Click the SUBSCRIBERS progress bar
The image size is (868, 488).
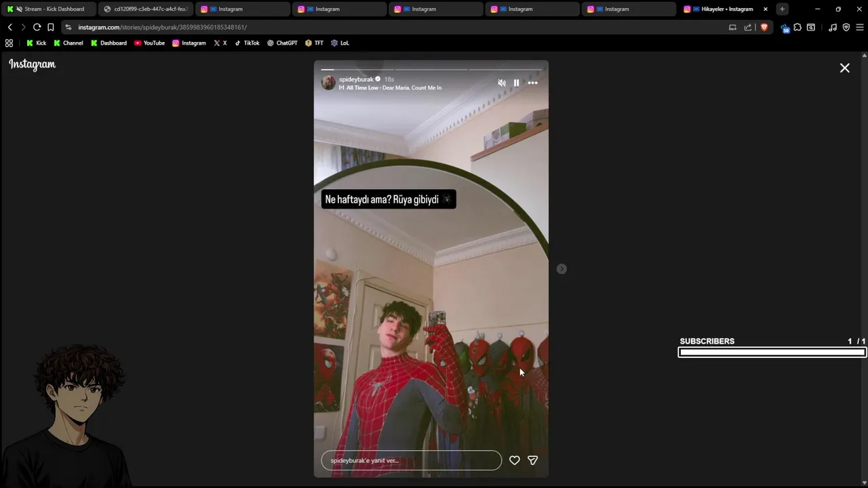coord(772,352)
